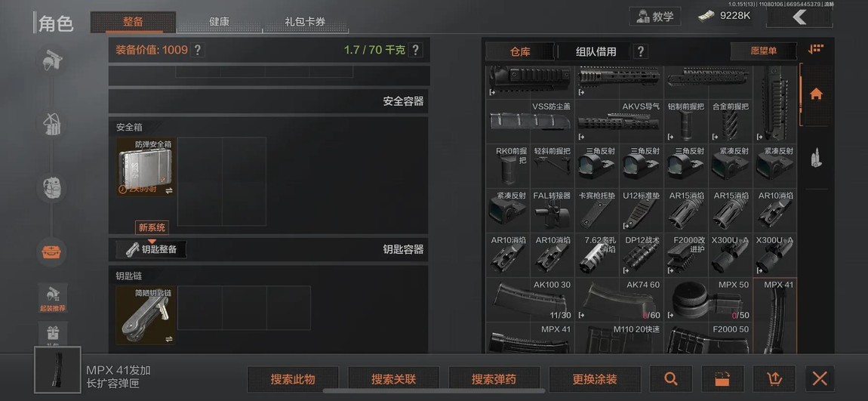Switch to the 健康 tab
Screen dimensions: 868x401
(x=219, y=22)
